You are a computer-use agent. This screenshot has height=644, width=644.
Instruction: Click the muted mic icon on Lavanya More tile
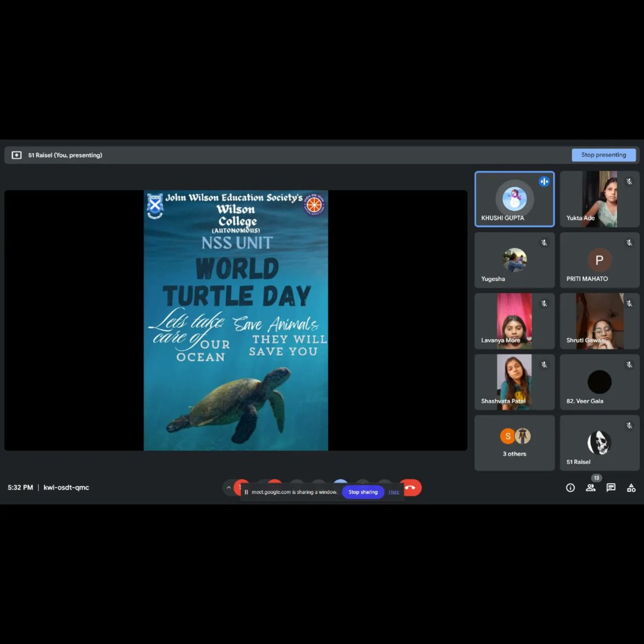pos(544,303)
